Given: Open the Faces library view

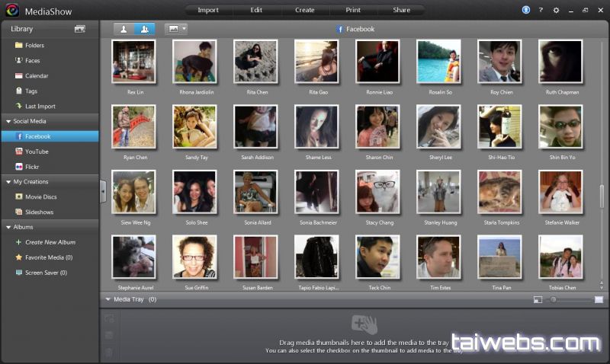Looking at the screenshot, I should click(x=32, y=60).
